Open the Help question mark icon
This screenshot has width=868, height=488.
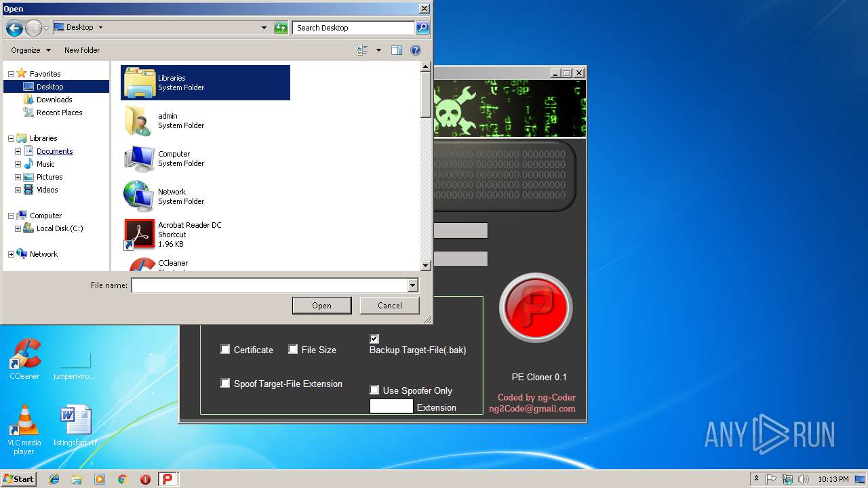(416, 50)
